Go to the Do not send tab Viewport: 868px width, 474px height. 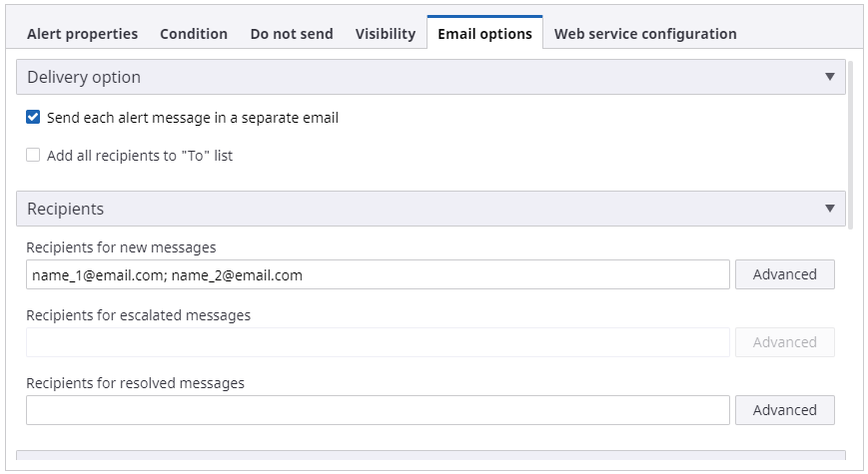pyautogui.click(x=292, y=34)
